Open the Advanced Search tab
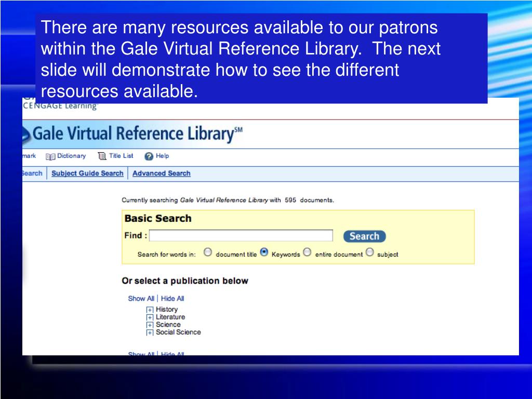532x399 pixels. 162,174
